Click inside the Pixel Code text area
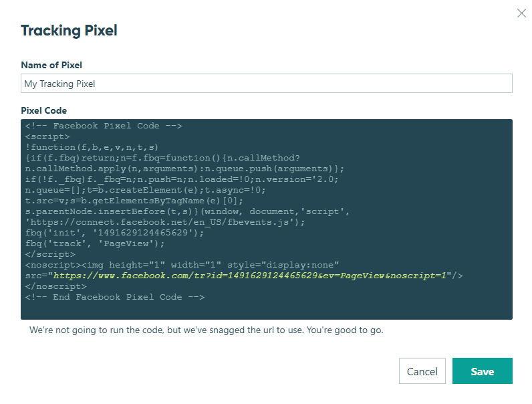This screenshot has width=532, height=404. coord(267,219)
